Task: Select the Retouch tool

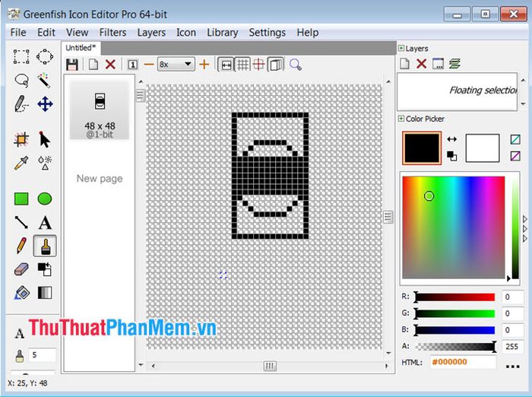Action: click(45, 163)
